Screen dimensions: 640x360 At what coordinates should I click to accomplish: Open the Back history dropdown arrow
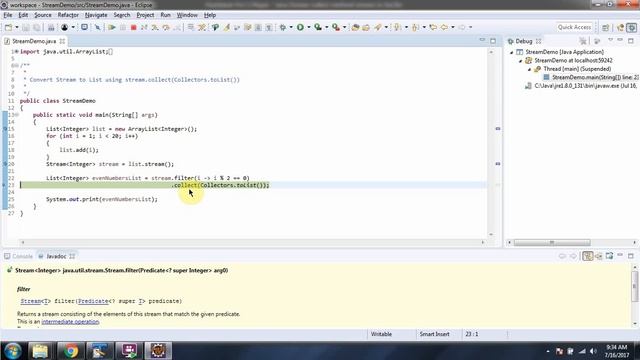(453, 27)
